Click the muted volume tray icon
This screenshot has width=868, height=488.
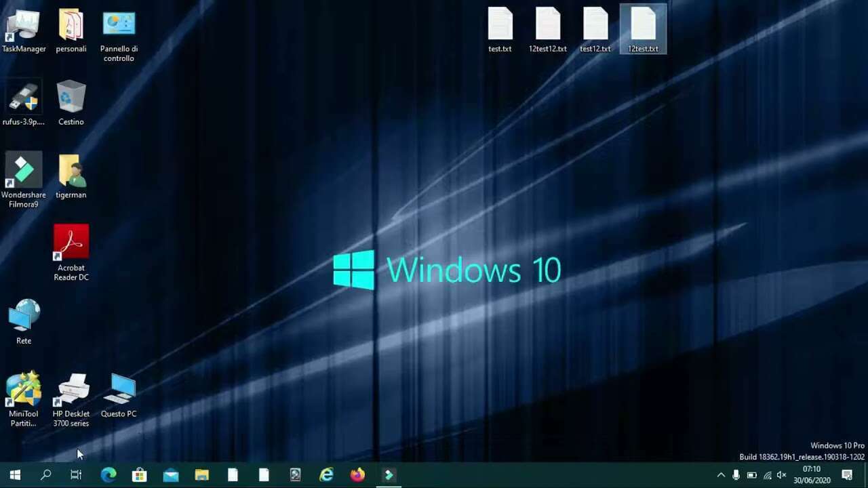(781, 475)
